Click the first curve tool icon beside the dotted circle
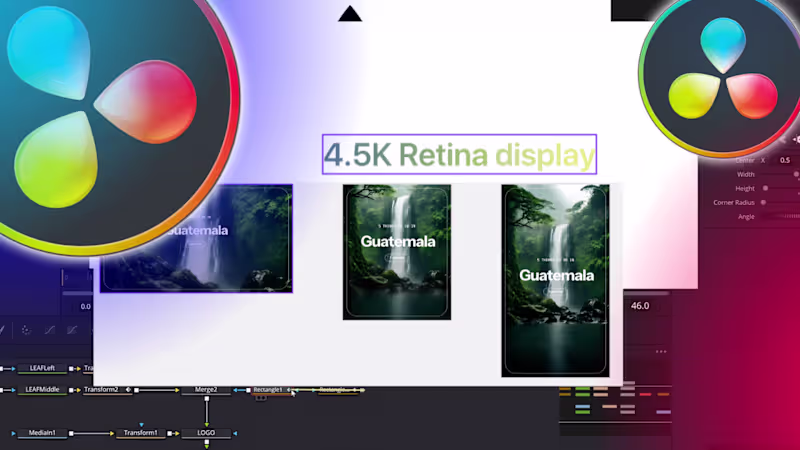Image resolution: width=800 pixels, height=450 pixels. (49, 330)
